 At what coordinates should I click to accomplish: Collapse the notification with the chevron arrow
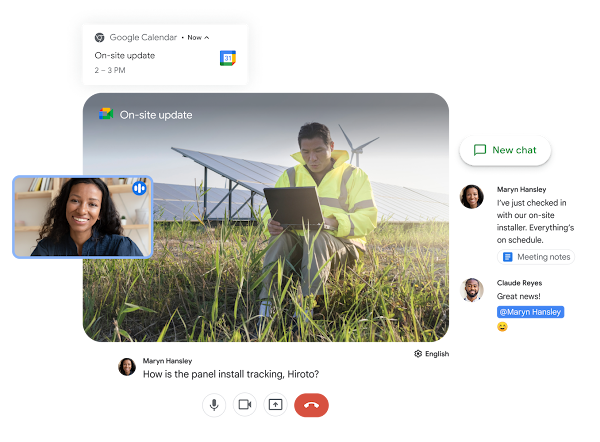pyautogui.click(x=207, y=37)
